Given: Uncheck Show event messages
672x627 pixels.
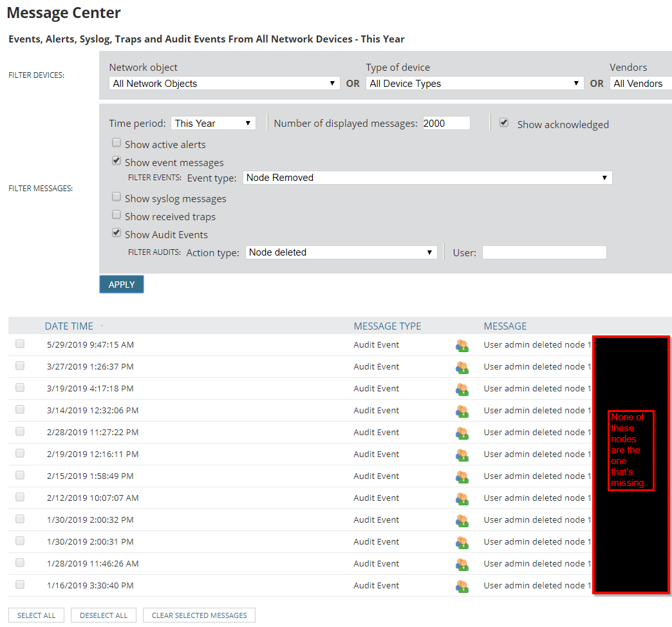Looking at the screenshot, I should click(116, 160).
